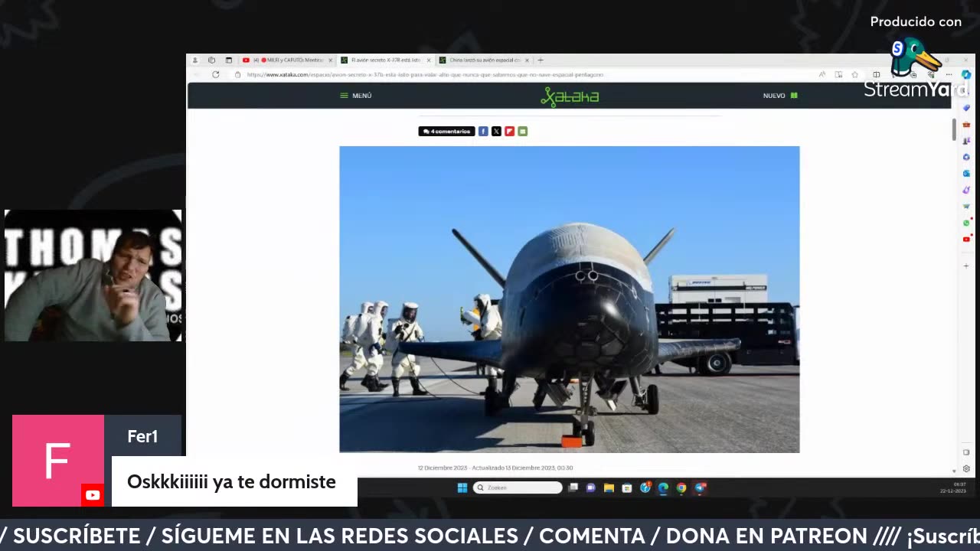Image resolution: width=980 pixels, height=551 pixels.
Task: Open Teams chat from taskbar
Action: (591, 487)
